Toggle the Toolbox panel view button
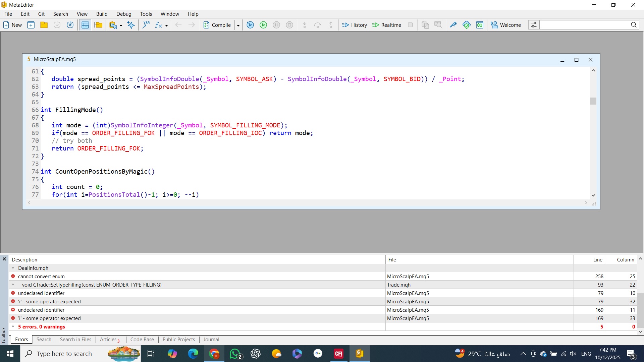Image resolution: width=644 pixels, height=362 pixels. point(85,25)
